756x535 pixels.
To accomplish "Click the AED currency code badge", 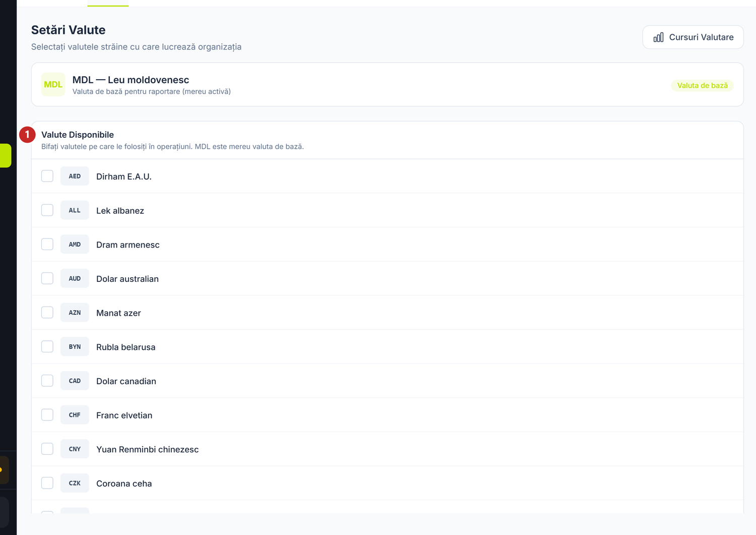I will (75, 176).
